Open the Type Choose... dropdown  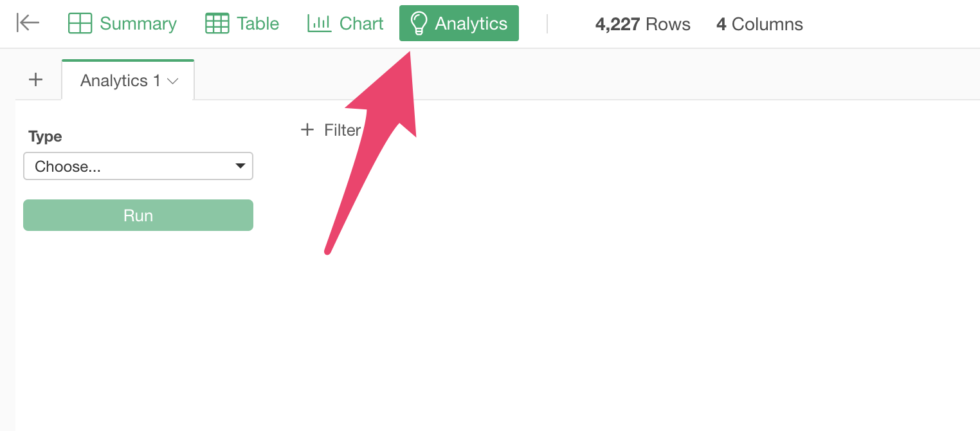(138, 166)
